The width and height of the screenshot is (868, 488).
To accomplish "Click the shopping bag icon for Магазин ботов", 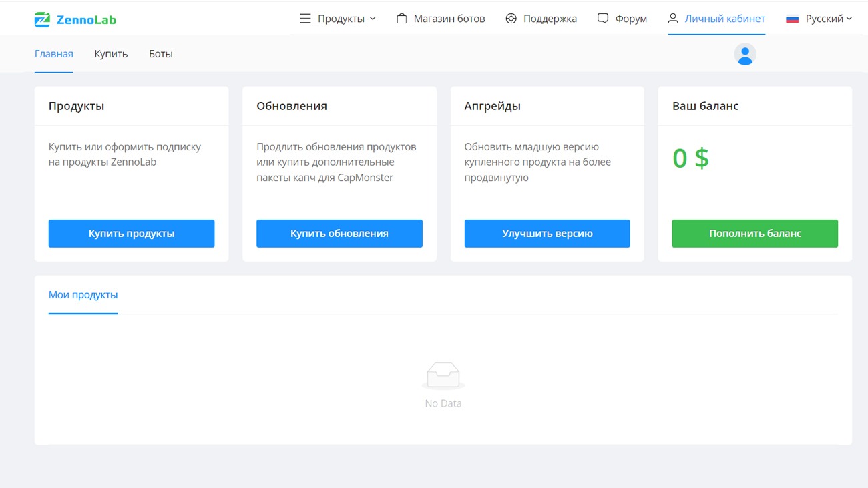I will pos(401,19).
